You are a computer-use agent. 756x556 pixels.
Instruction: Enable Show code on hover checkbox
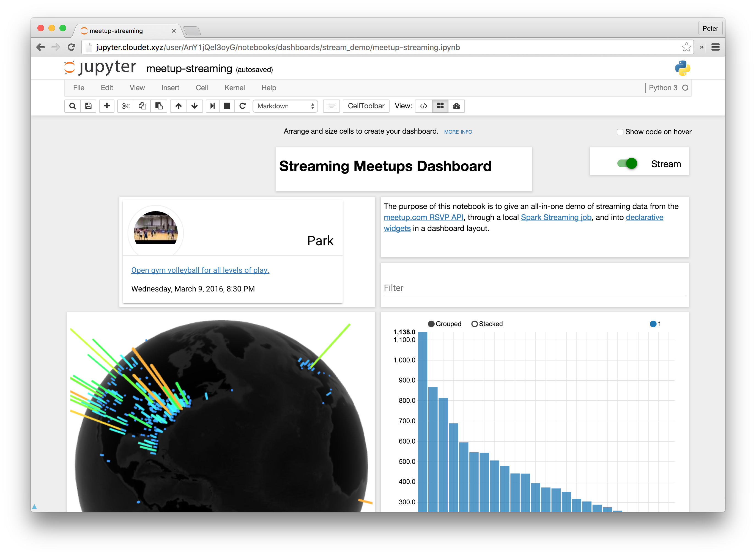[x=619, y=131]
